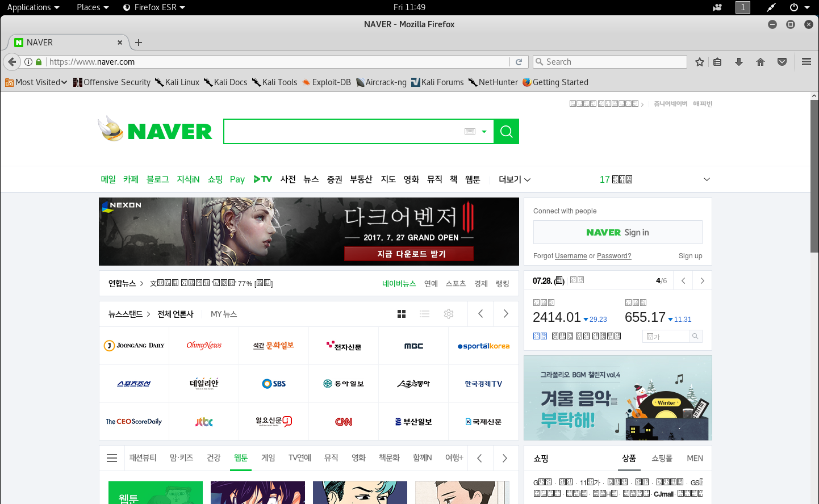Click the Password? link
The height and width of the screenshot is (504, 819).
pos(614,256)
